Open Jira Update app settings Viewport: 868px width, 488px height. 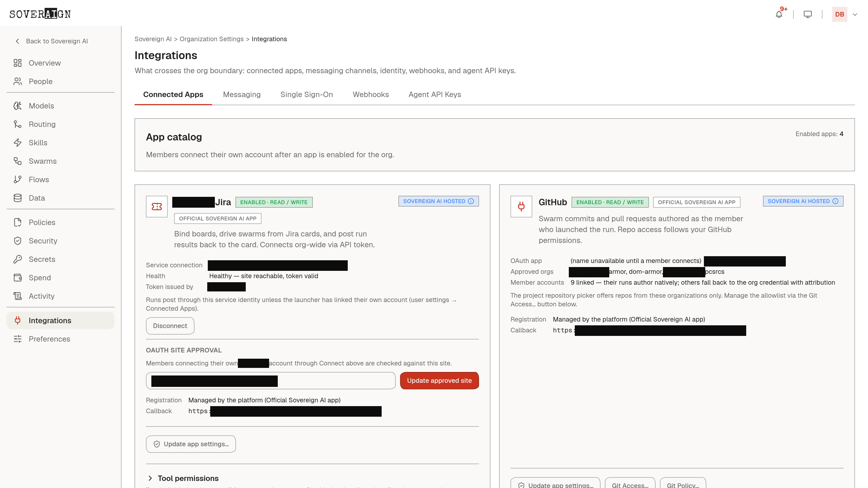(x=191, y=444)
